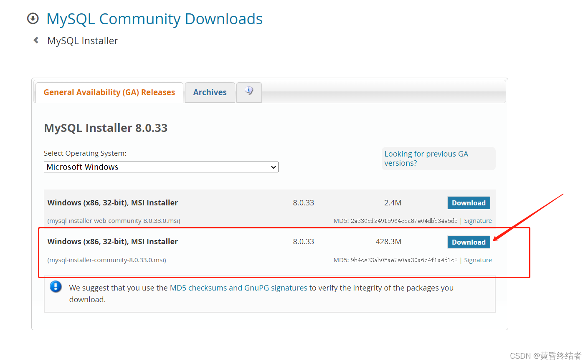
Task: Click the back chevron next to MySQL Installer
Action: [x=36, y=40]
